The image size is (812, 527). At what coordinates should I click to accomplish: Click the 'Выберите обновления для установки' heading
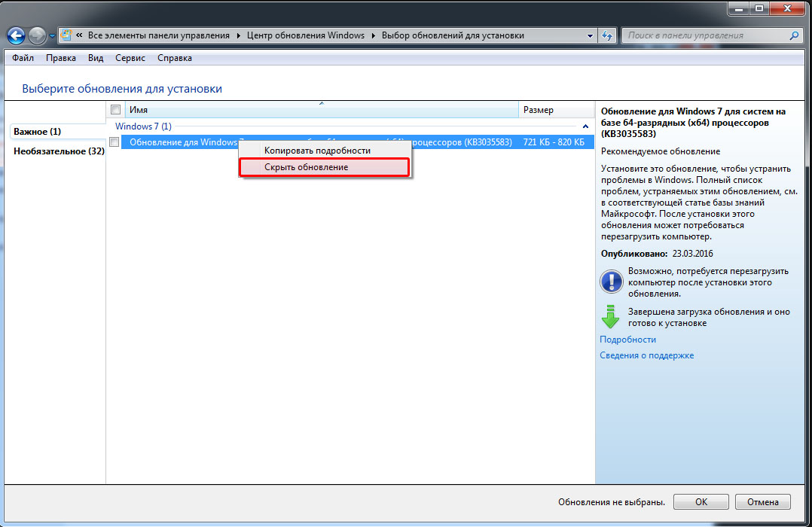122,89
